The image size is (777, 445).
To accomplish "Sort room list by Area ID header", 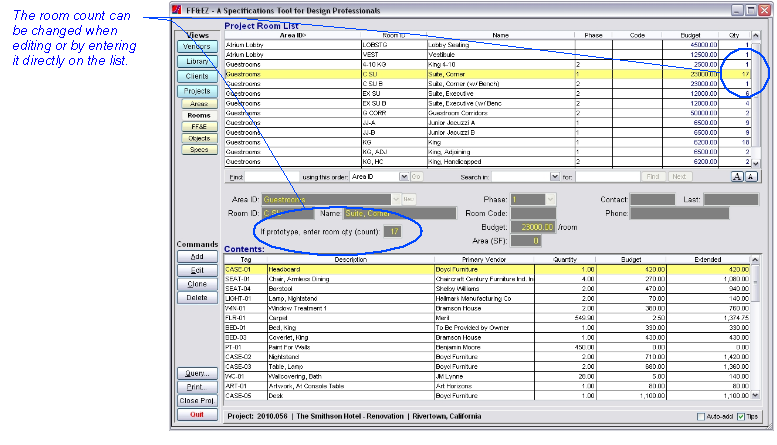I will 293,35.
